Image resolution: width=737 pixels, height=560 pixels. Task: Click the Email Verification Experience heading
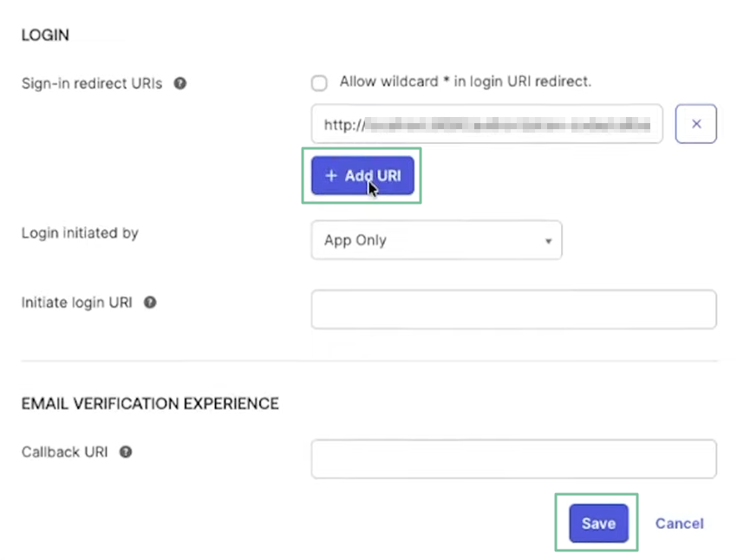click(x=150, y=403)
